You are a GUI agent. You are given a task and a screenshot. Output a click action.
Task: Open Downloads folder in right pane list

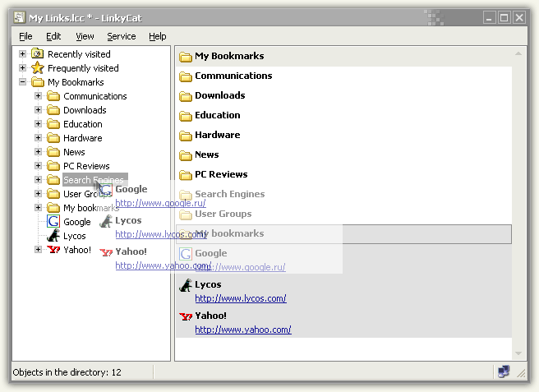220,95
